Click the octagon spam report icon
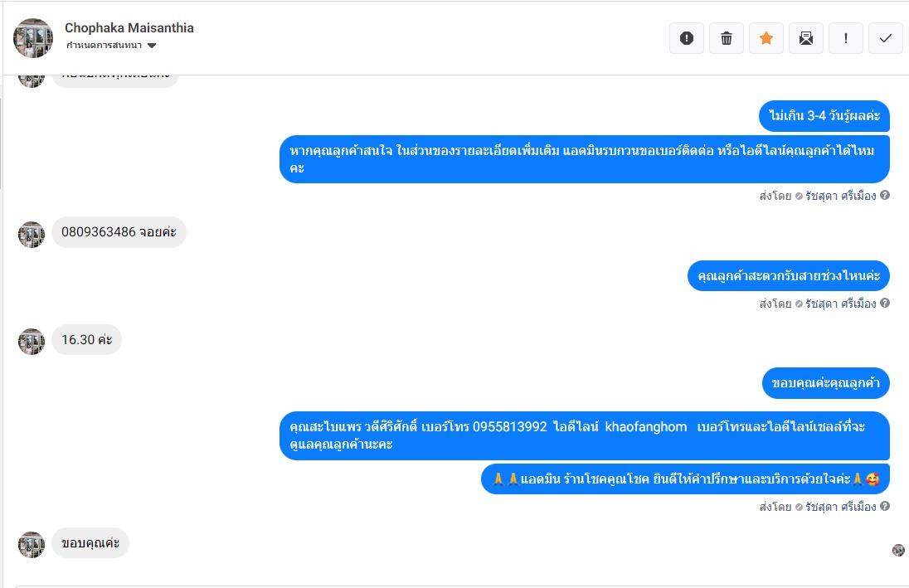The image size is (909, 588). pyautogui.click(x=686, y=38)
